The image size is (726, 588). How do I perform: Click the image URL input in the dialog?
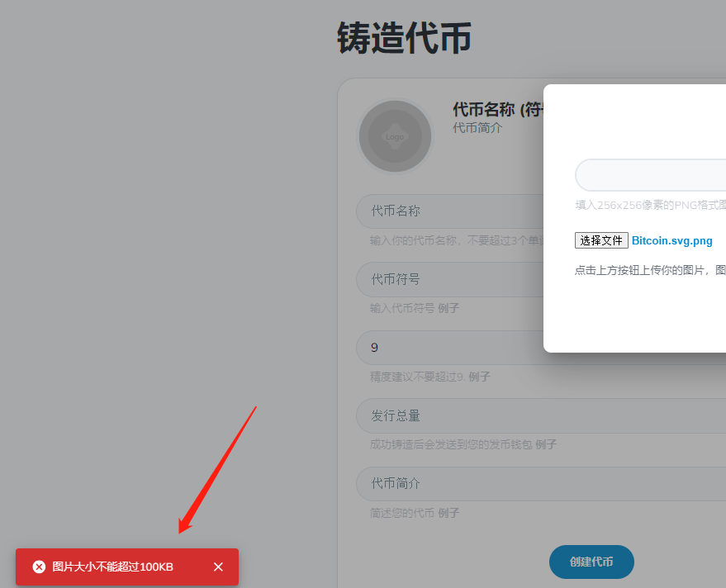651,175
